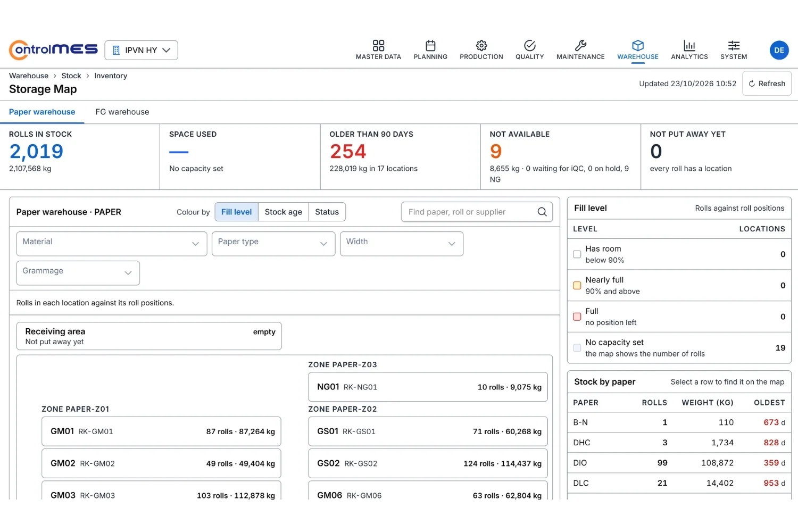Switch to the Paper warehouse tab
The height and width of the screenshot is (532, 798).
(42, 112)
